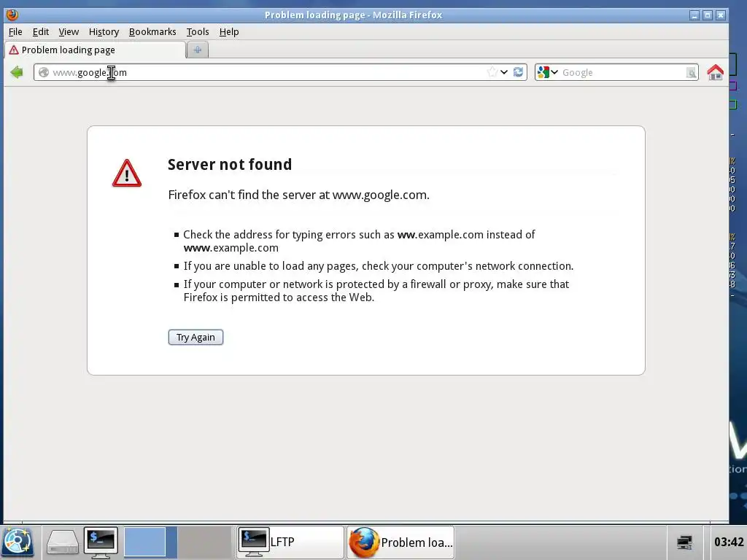The image size is (747, 560).
Task: Open the drive icon in the taskbar
Action: coord(63,542)
